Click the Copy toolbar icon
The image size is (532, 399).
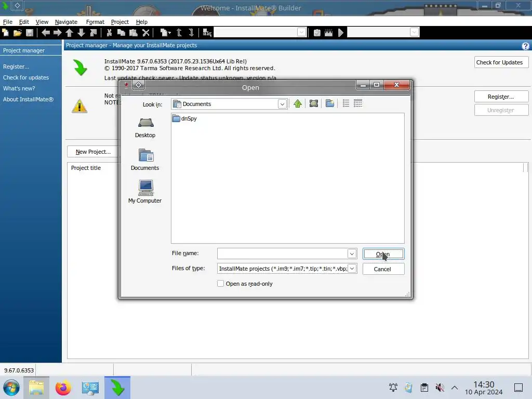(x=121, y=33)
